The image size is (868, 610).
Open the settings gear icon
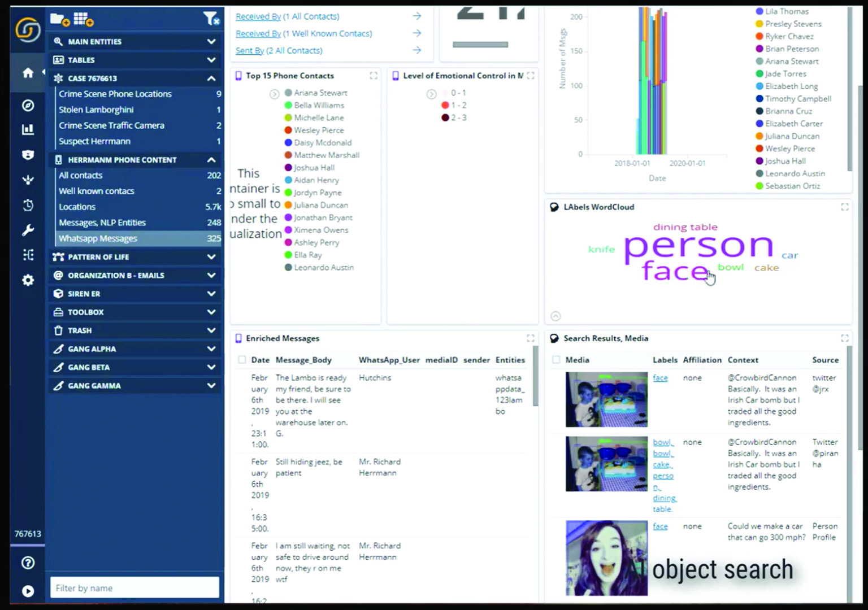click(28, 280)
